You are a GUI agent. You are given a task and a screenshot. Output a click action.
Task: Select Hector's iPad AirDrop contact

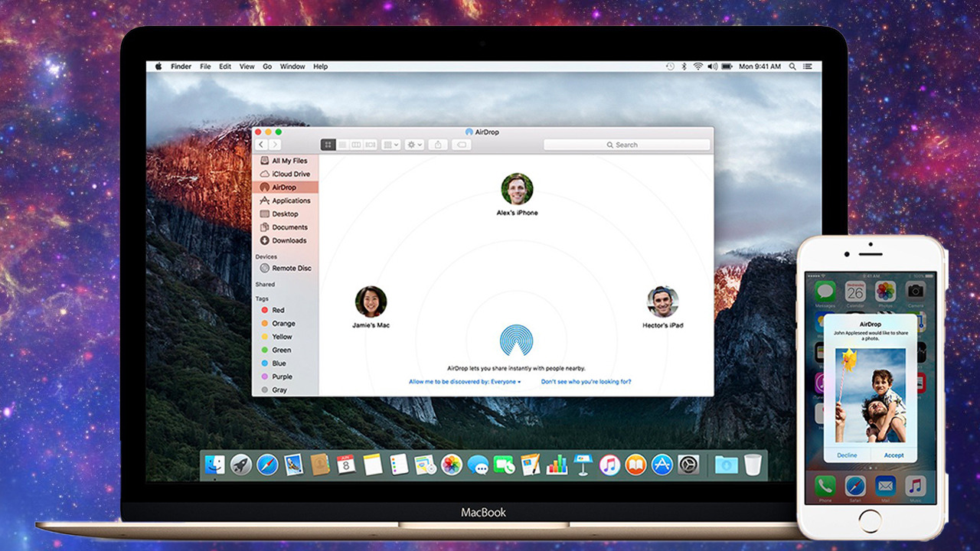pyautogui.click(x=662, y=307)
